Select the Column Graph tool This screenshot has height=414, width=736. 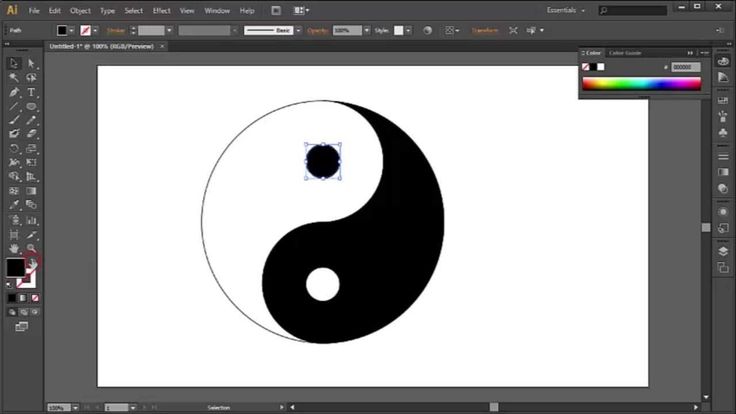31,220
